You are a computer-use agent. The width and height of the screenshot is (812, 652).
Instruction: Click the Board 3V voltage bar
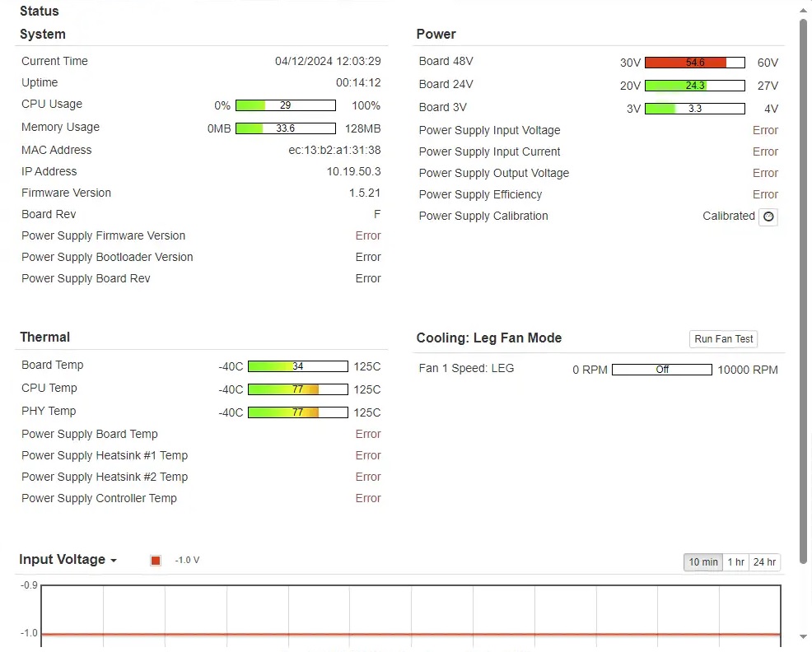click(694, 109)
